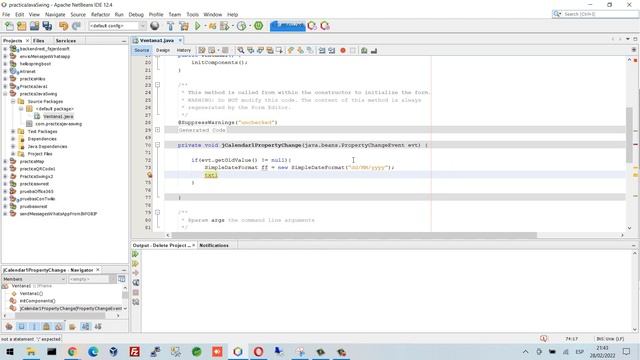This screenshot has width=640, height=360.
Task: Open the Navigate menu
Action: tap(55, 14)
